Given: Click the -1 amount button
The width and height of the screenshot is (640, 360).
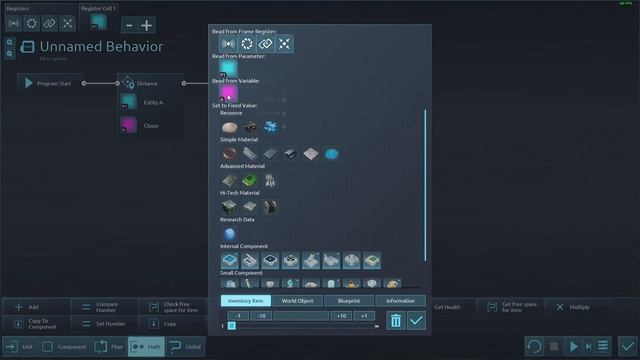Looking at the screenshot, I should pyautogui.click(x=238, y=316).
